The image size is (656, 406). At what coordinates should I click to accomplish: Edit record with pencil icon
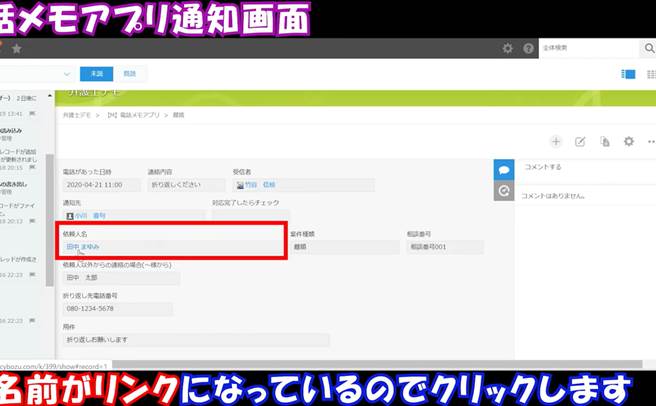[x=580, y=141]
